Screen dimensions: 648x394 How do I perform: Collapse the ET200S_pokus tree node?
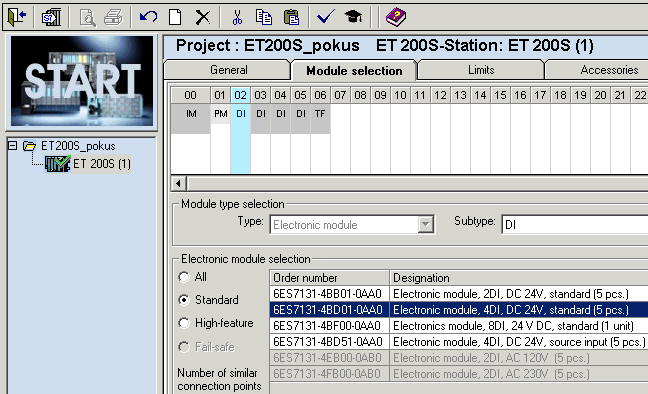[13, 146]
